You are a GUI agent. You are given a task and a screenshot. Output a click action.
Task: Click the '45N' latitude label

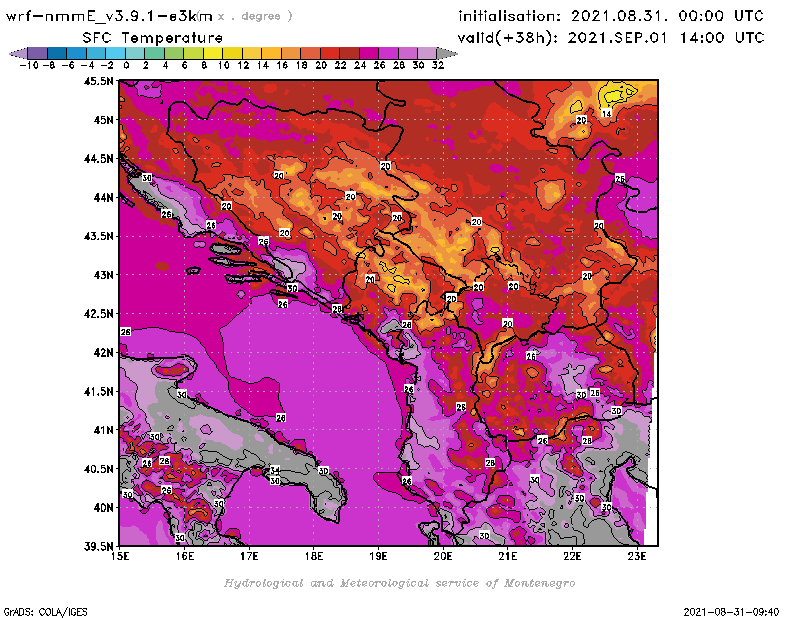click(103, 120)
